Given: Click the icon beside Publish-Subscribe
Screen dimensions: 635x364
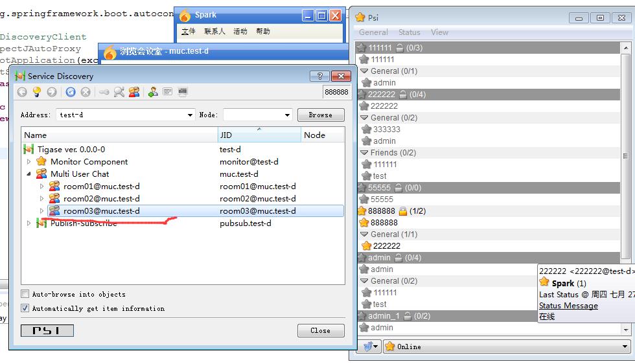Looking at the screenshot, I should pyautogui.click(x=41, y=223).
